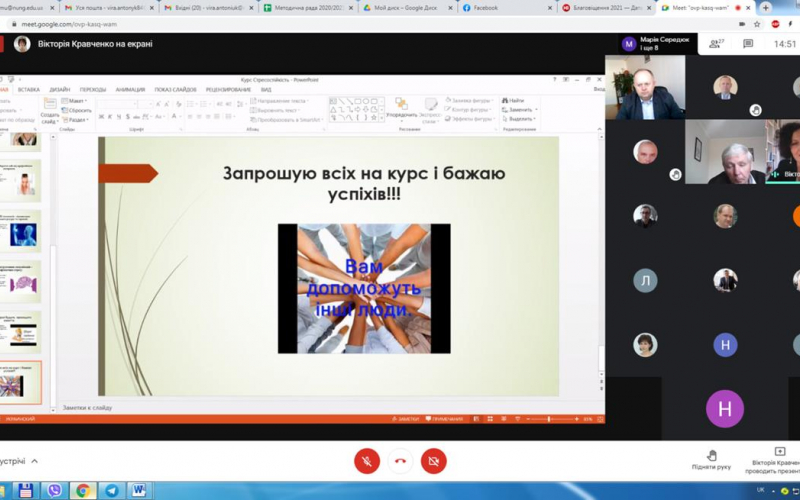Expand the Эффекты фигуры dropdown

pyautogui.click(x=468, y=119)
